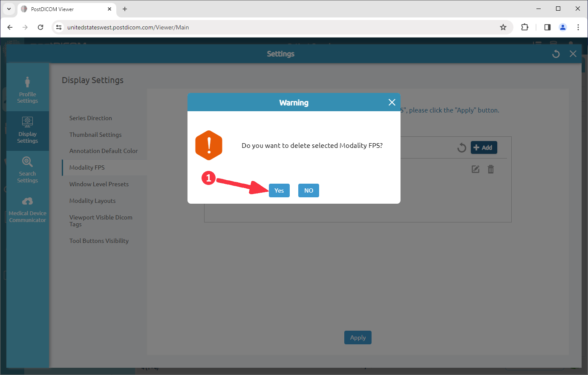The width and height of the screenshot is (588, 375).
Task: Reset settings with the restore icon
Action: tap(556, 54)
